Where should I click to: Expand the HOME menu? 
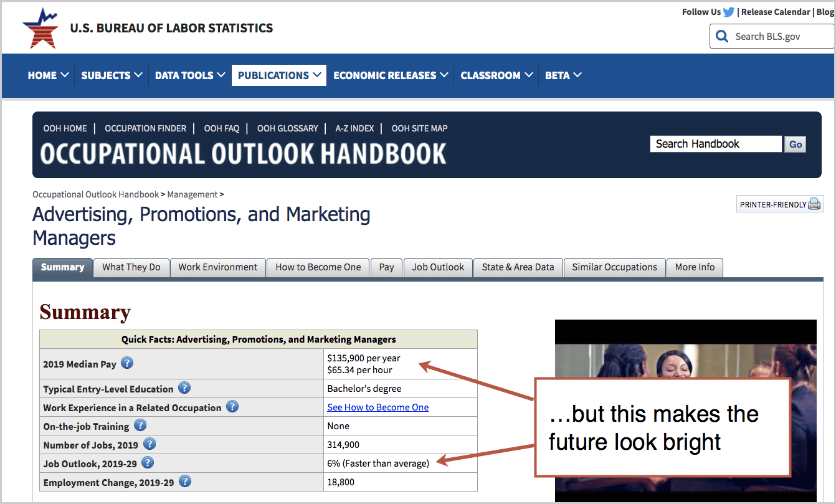point(48,75)
